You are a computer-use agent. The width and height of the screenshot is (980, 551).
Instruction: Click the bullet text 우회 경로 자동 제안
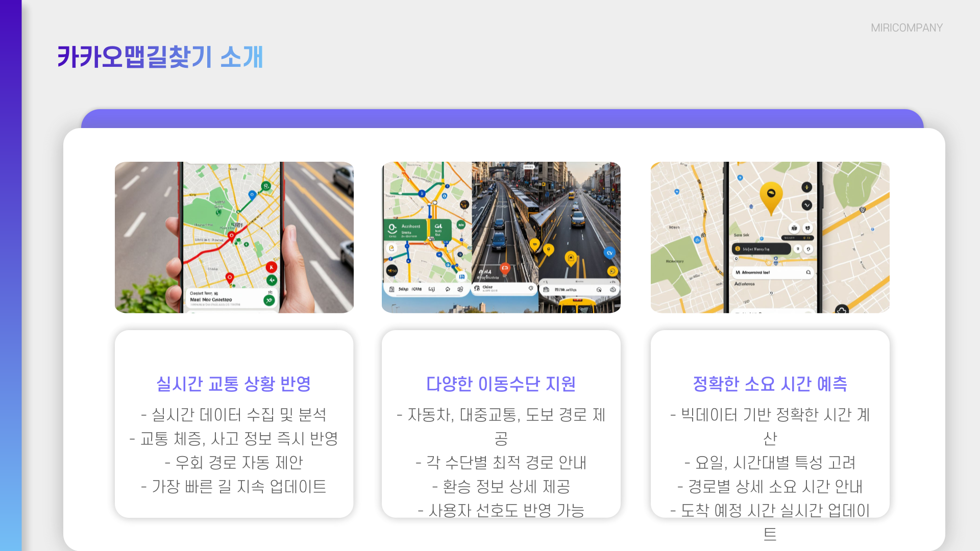coord(234,462)
